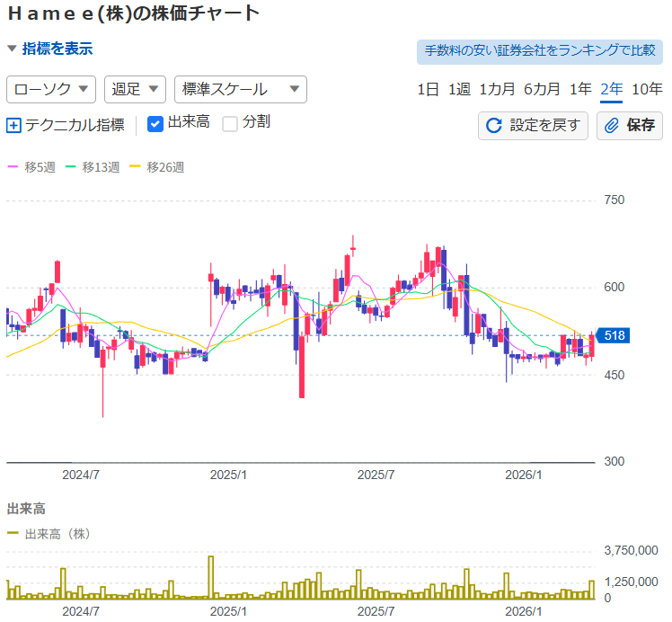Click the 518 current price label
Screen dimensions: 672x622
coord(614,335)
